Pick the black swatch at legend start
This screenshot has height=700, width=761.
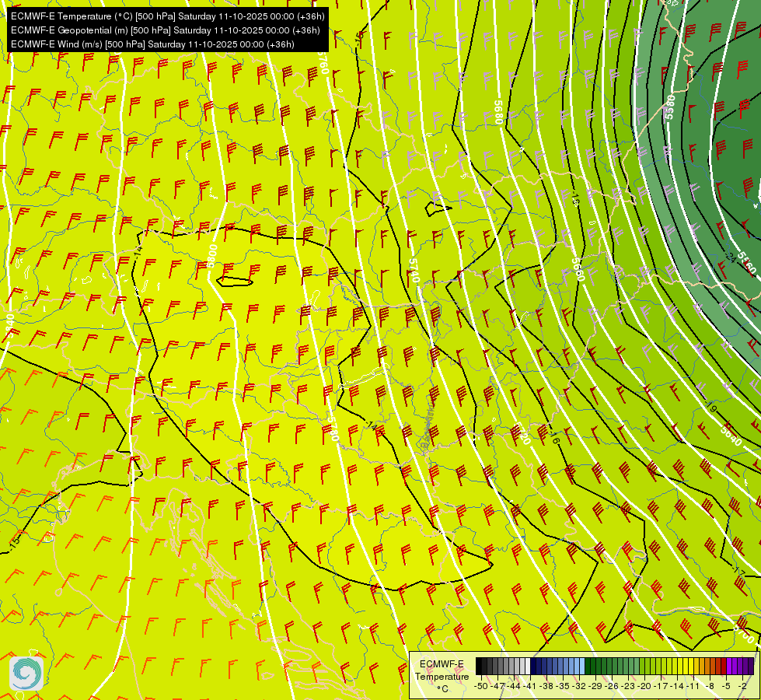479,666
